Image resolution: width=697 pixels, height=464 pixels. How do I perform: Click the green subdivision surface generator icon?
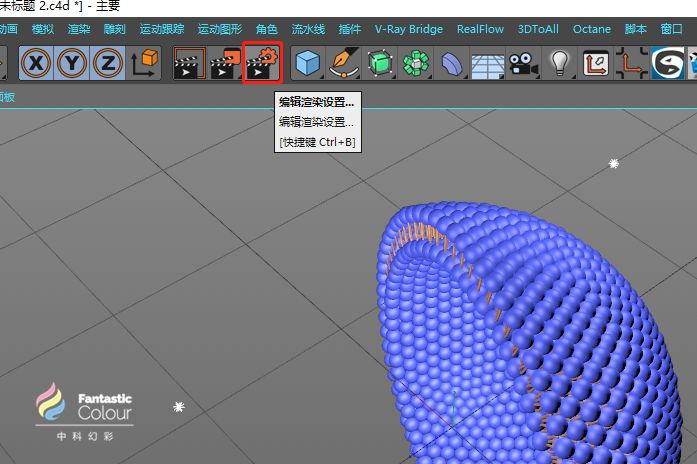(379, 63)
